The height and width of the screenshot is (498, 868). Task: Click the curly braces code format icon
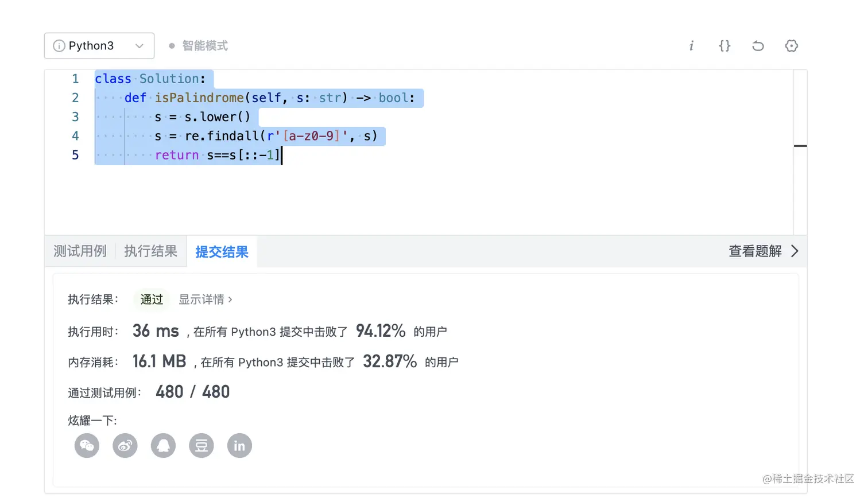pos(724,46)
